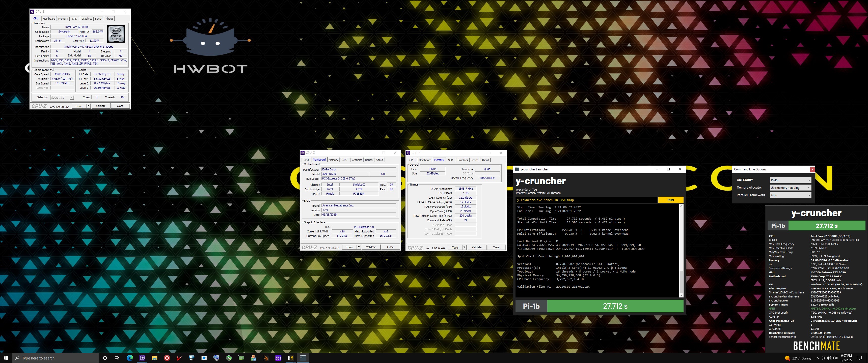Click the Cortana circle icon on taskbar
This screenshot has height=363, width=868.
105,358
